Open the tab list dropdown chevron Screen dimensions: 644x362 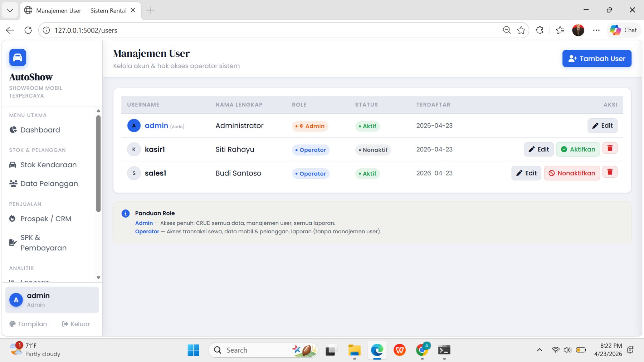click(10, 10)
